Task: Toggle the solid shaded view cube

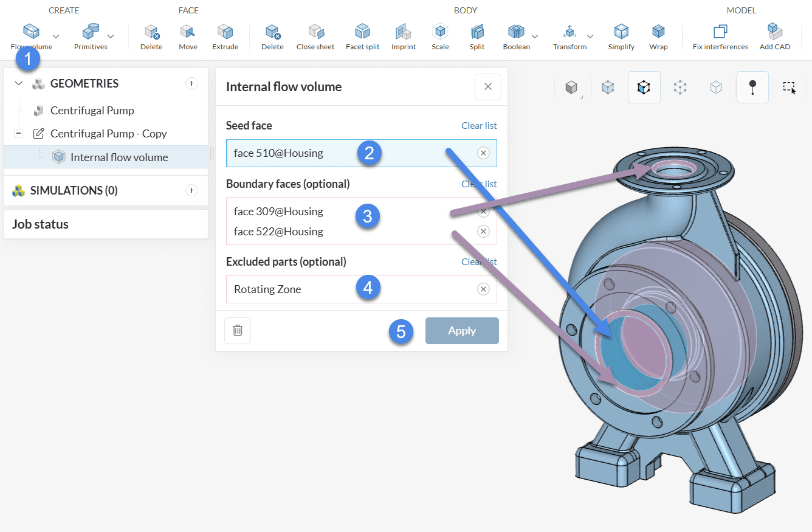Action: click(x=571, y=88)
